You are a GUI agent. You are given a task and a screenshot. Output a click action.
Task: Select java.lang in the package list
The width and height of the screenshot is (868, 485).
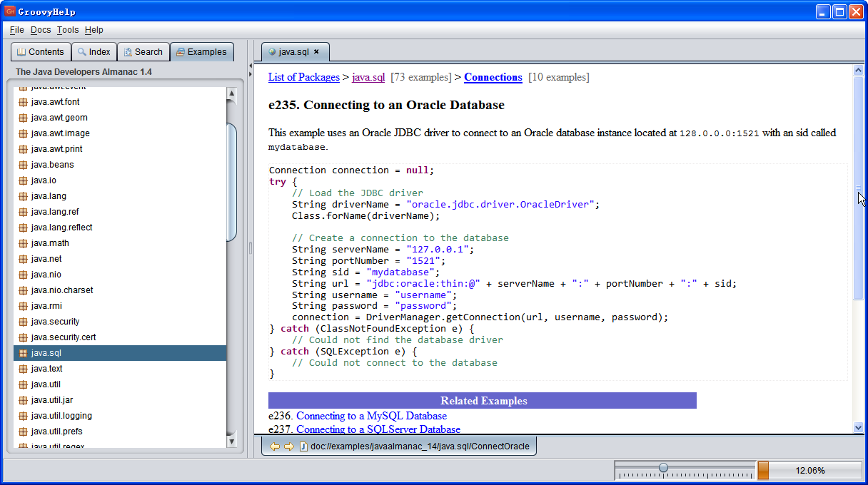(x=120, y=196)
